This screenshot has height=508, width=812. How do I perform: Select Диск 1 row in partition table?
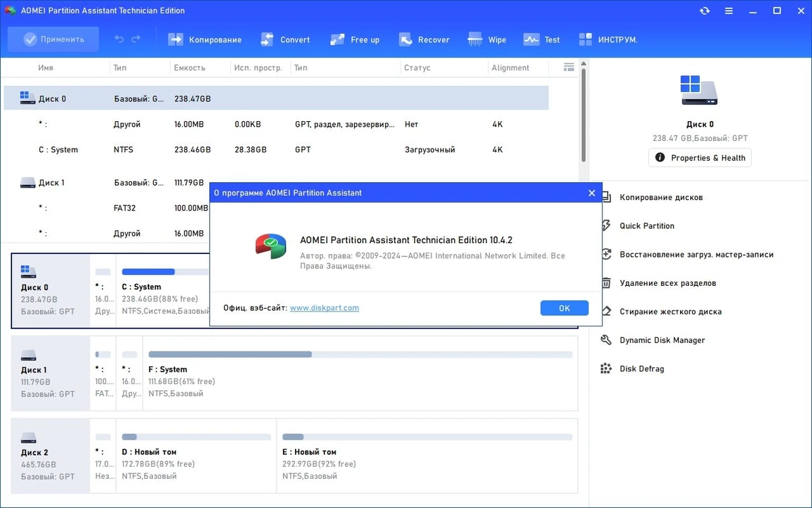[276, 182]
